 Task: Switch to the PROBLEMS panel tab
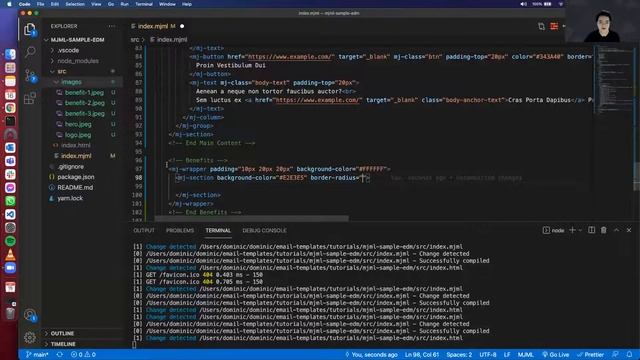(180, 231)
